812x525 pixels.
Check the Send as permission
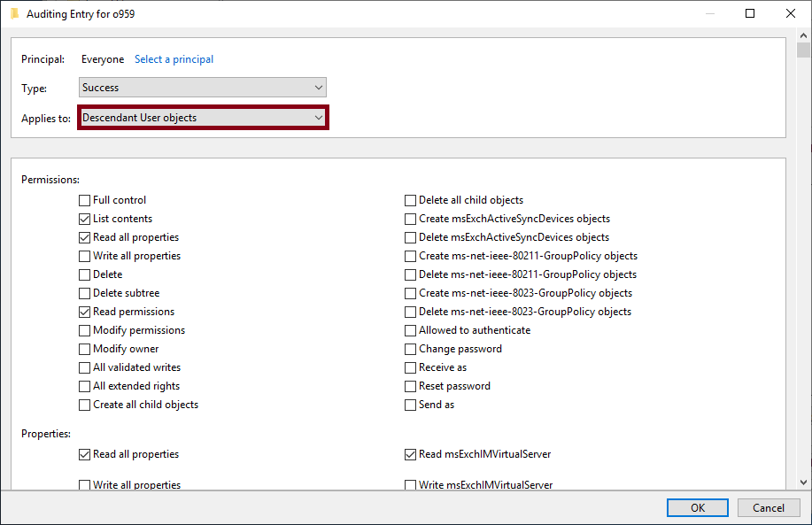[x=410, y=405]
